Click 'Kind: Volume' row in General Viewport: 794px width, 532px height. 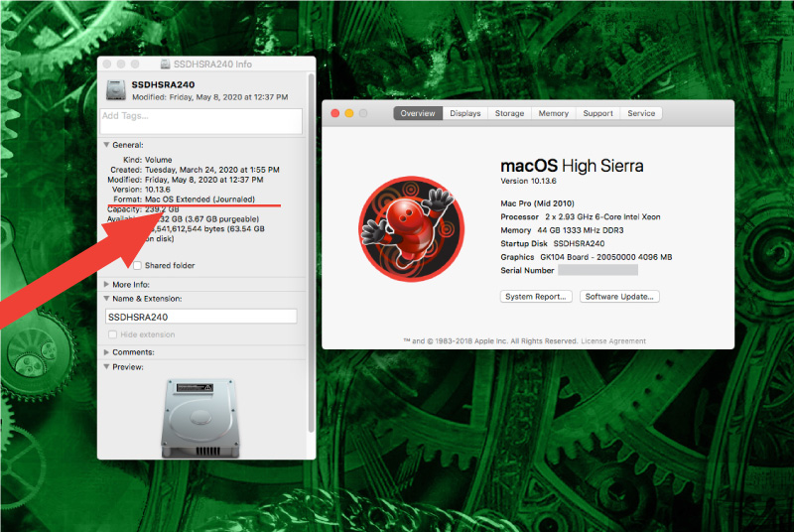pyautogui.click(x=147, y=160)
